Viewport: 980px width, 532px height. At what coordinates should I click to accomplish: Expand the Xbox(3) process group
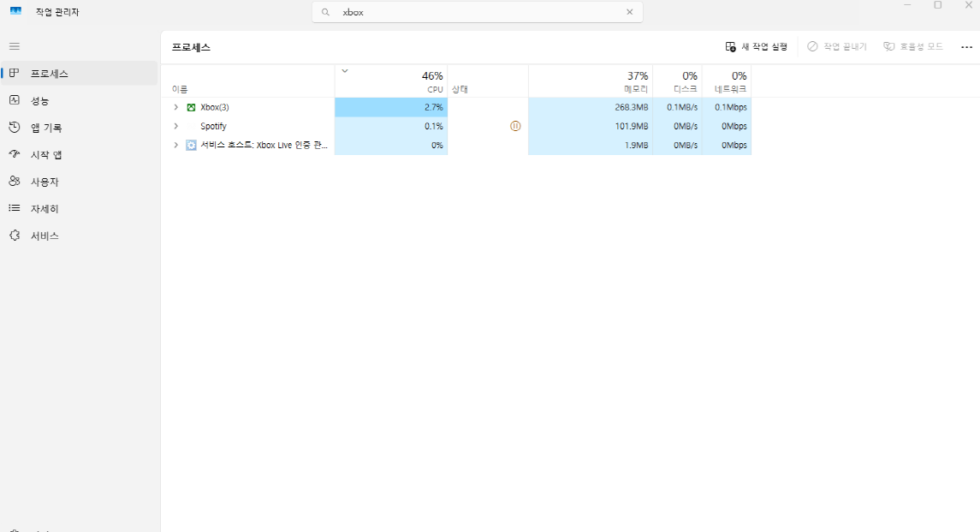(x=176, y=107)
